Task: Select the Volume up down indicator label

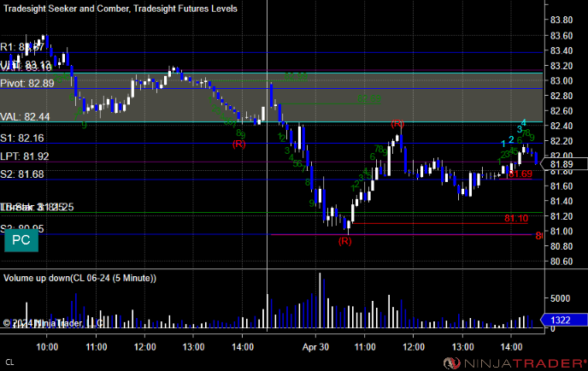Action: click(79, 278)
